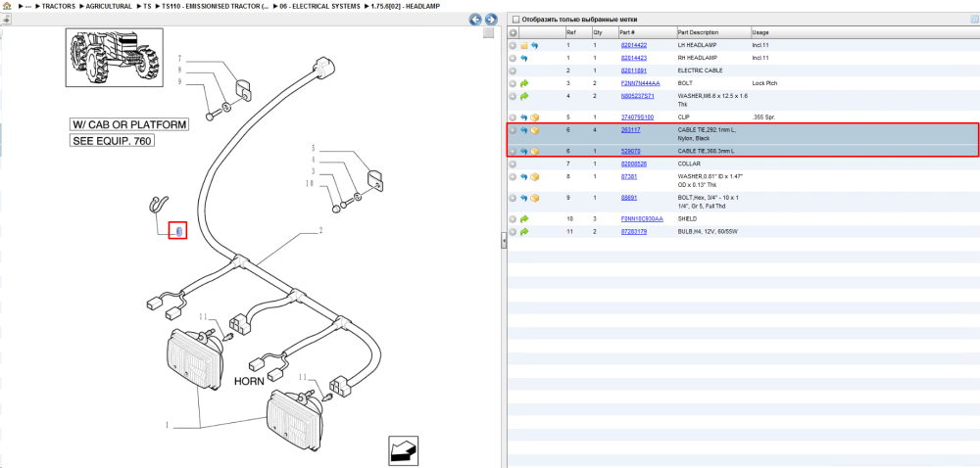Viewport: 980px width, 468px height.
Task: Go to the home page icon
Action: tap(7, 6)
